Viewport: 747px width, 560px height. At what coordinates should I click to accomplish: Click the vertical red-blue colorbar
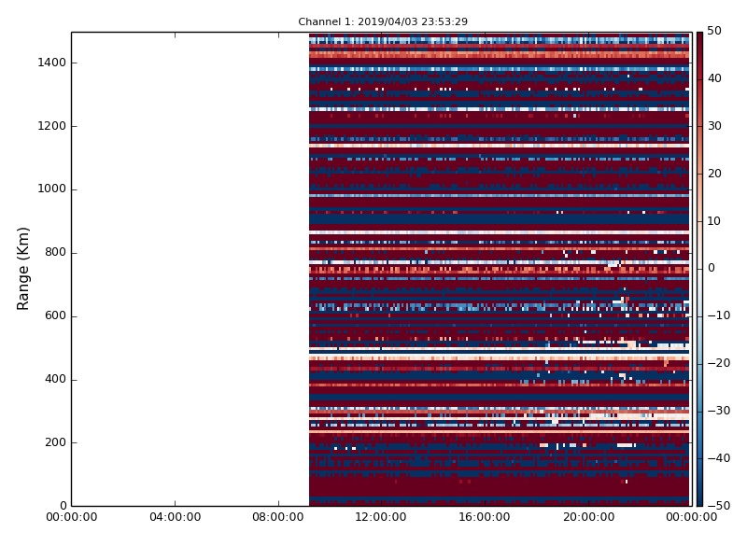(x=699, y=269)
